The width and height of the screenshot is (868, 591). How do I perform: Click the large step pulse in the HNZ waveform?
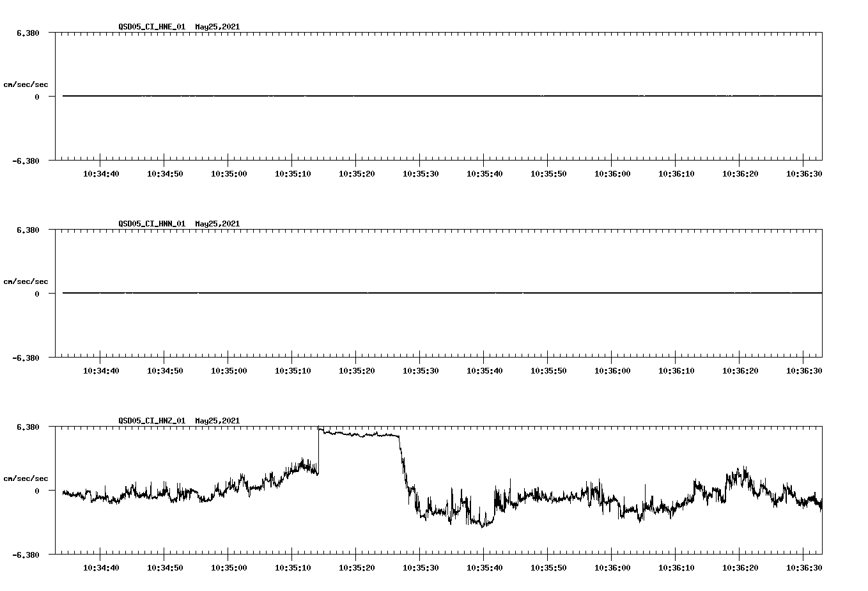point(358,435)
